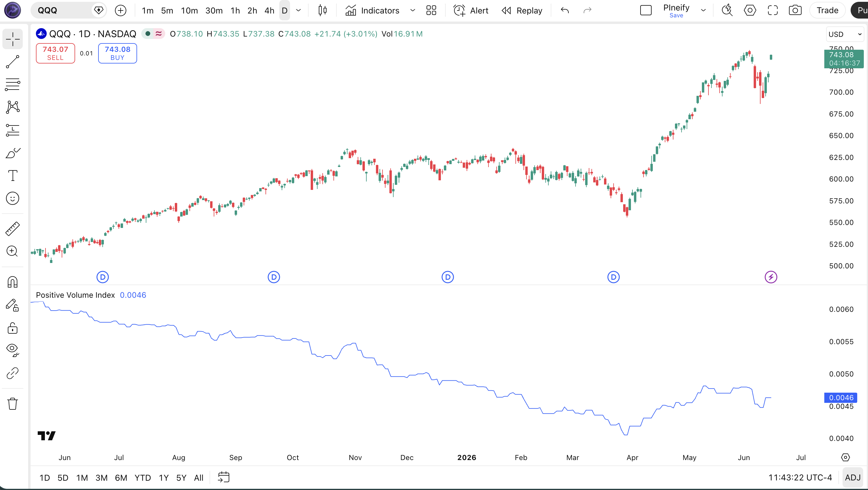The width and height of the screenshot is (868, 490).
Task: Expand the favorite indicators dropdown arrow
Action: click(412, 10)
